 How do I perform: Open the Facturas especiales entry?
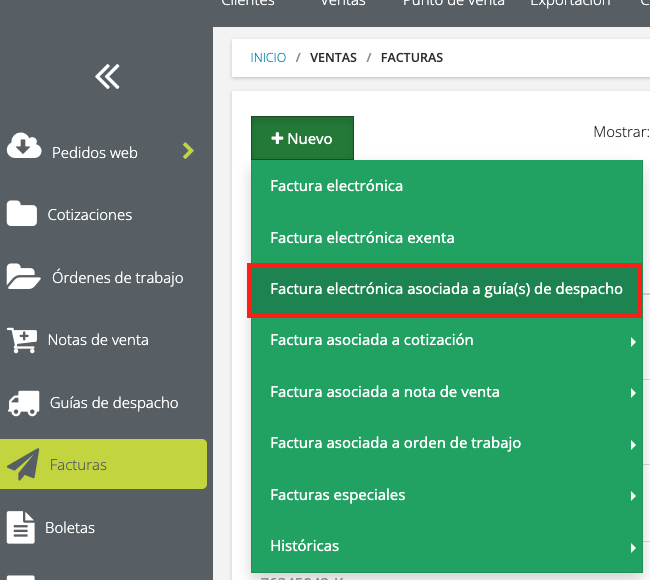447,495
